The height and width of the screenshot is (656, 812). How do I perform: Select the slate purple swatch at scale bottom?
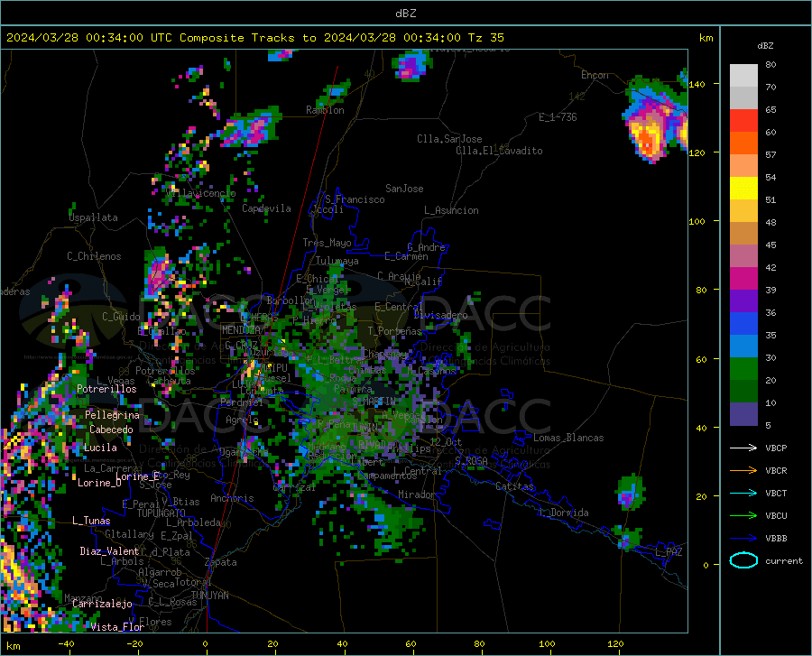click(743, 414)
